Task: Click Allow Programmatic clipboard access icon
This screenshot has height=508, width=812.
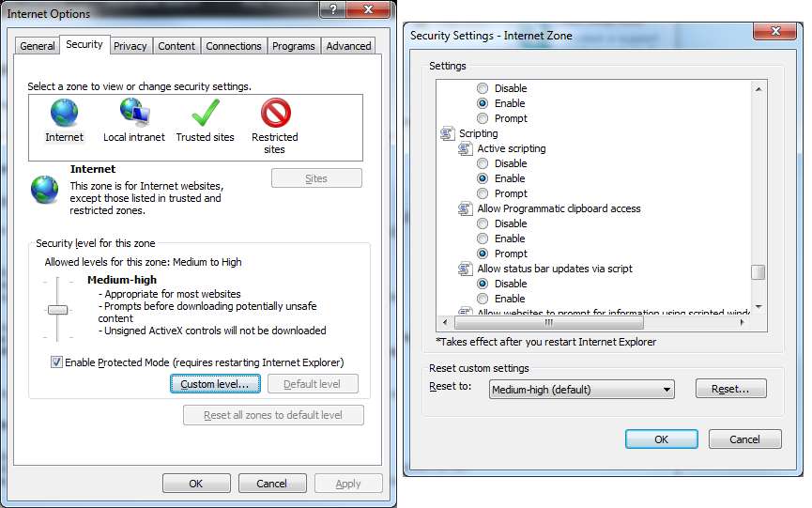Action: 465,208
